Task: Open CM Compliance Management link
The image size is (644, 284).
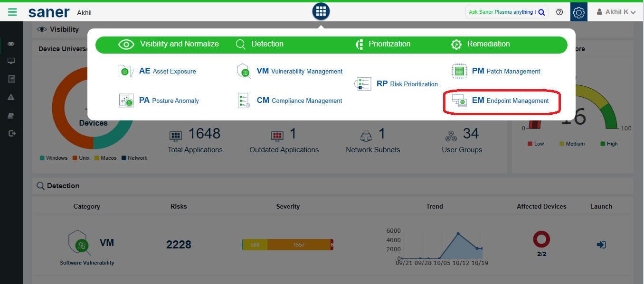Action: pos(300,101)
